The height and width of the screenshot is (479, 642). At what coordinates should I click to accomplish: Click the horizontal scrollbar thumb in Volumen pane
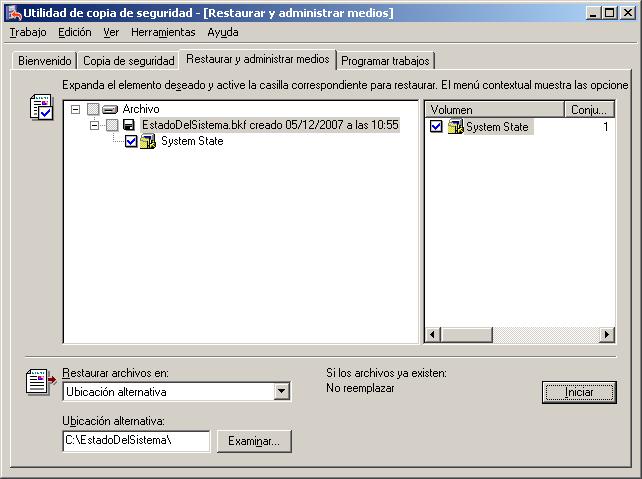(x=466, y=334)
